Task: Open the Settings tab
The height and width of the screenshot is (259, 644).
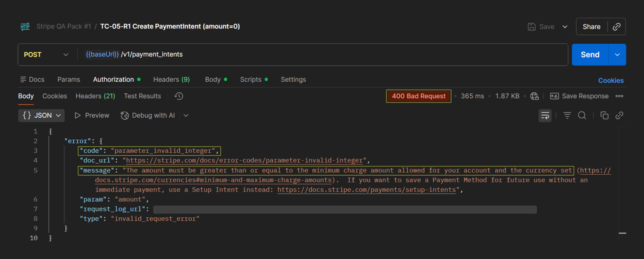Action: 293,79
